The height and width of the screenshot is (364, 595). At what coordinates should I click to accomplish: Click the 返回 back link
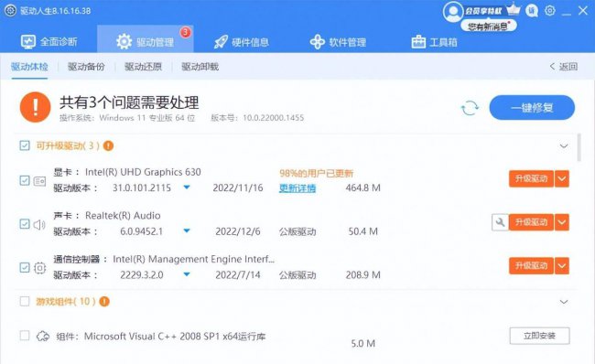564,67
